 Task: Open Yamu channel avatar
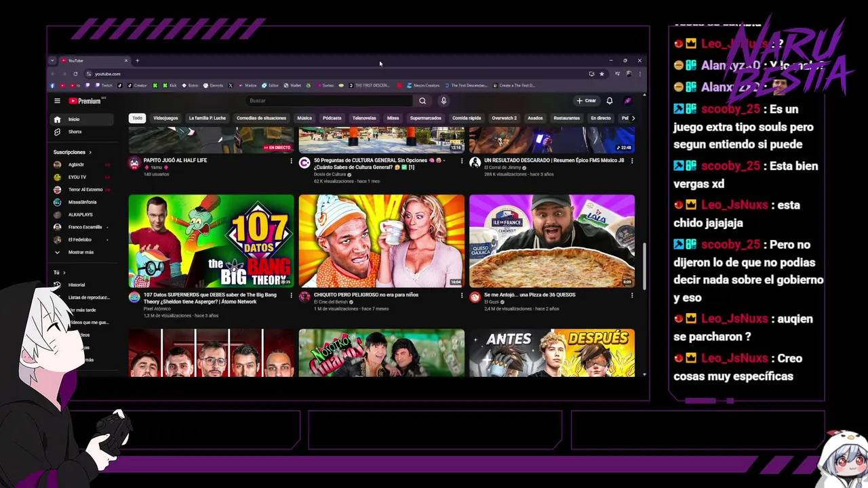tap(134, 163)
